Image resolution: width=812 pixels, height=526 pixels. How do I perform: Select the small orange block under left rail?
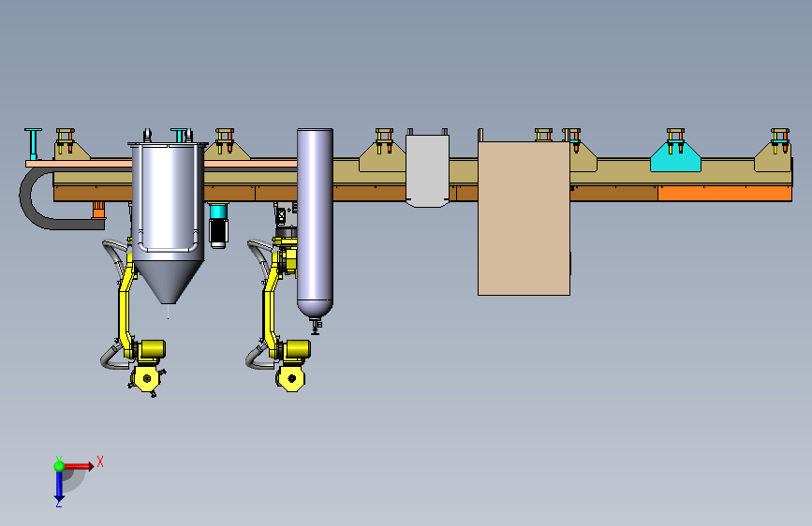[98, 211]
